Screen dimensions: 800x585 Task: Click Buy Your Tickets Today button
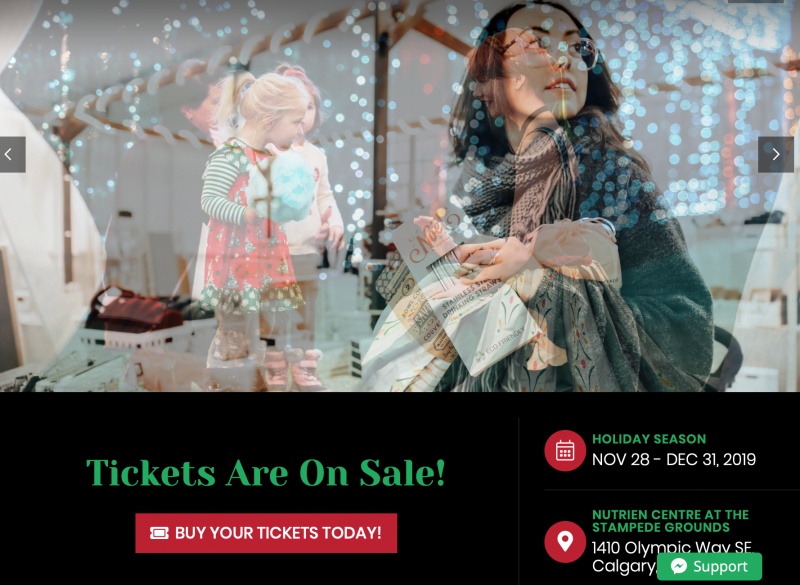(266, 533)
